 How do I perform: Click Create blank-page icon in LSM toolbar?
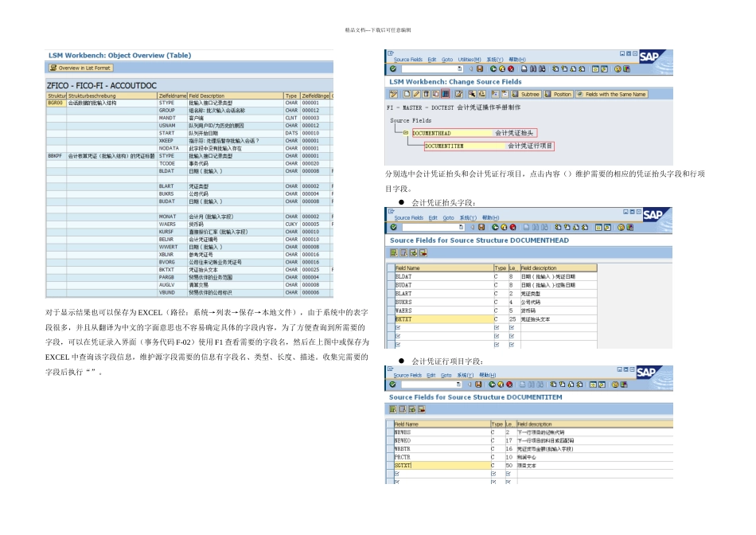tap(407, 94)
